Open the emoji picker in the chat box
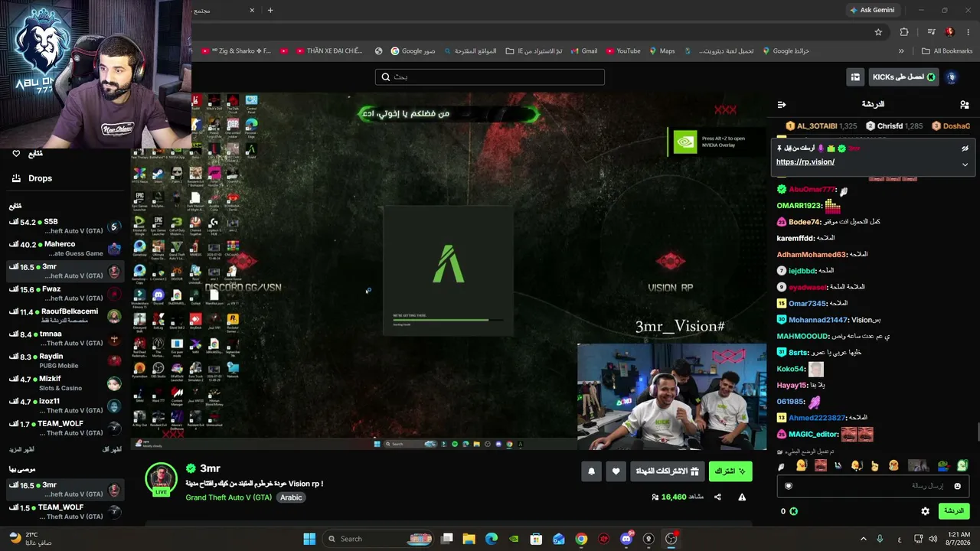Viewport: 980px width, 551px height. point(957,486)
